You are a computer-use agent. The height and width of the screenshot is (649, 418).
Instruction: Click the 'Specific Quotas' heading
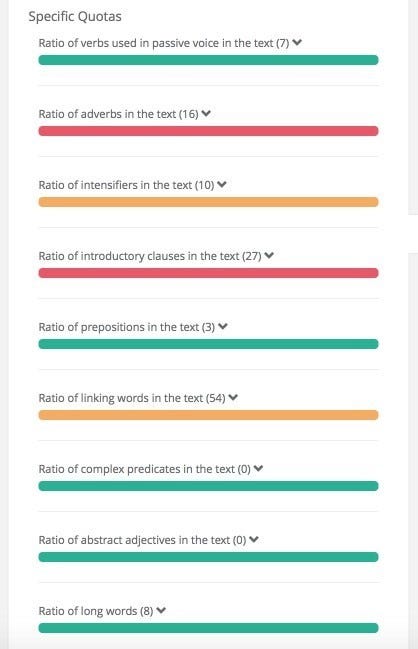coord(75,17)
